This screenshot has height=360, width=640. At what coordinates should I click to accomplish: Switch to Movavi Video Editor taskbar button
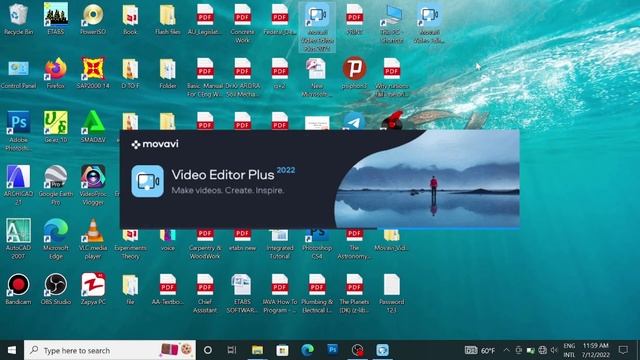[x=382, y=350]
